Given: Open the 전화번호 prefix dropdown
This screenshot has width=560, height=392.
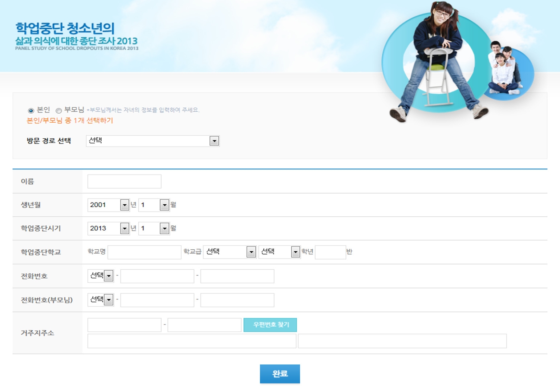Looking at the screenshot, I should (101, 276).
